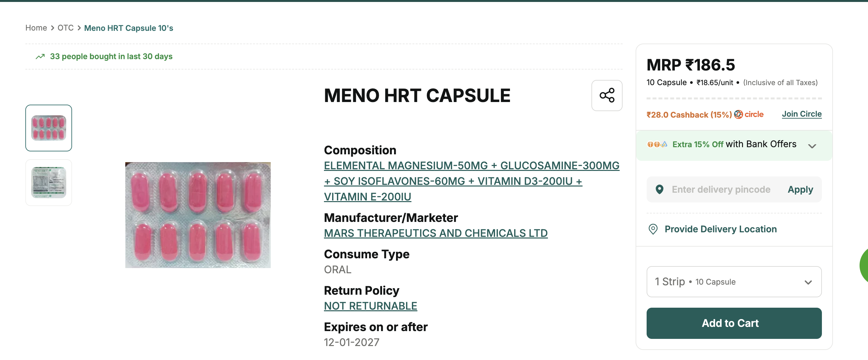Go to Home in breadcrumb
The width and height of the screenshot is (868, 360).
click(36, 28)
